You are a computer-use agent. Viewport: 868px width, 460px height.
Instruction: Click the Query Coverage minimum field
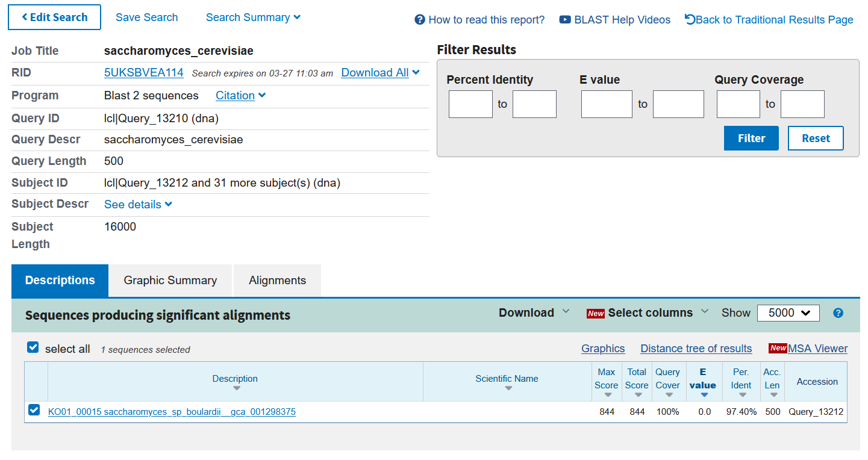(738, 104)
